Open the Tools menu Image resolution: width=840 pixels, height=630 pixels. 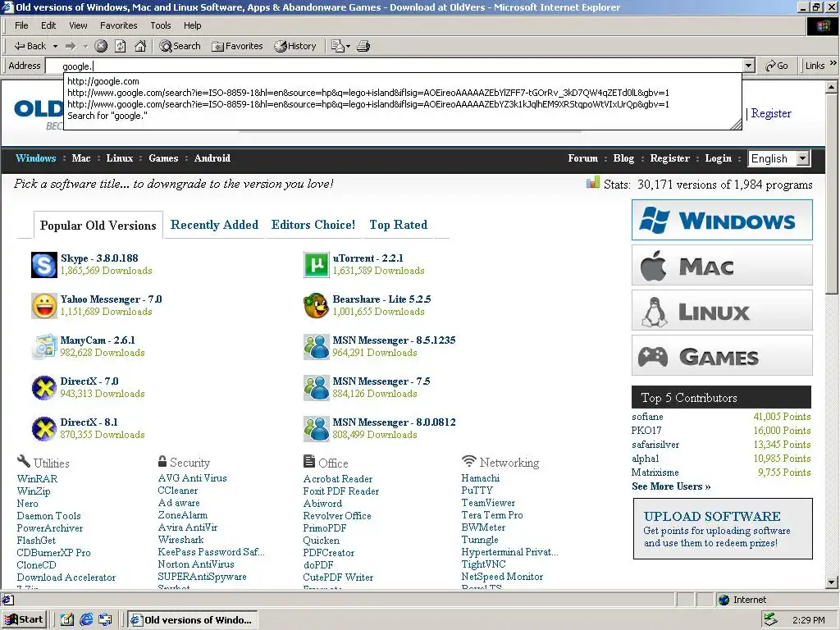coord(160,25)
